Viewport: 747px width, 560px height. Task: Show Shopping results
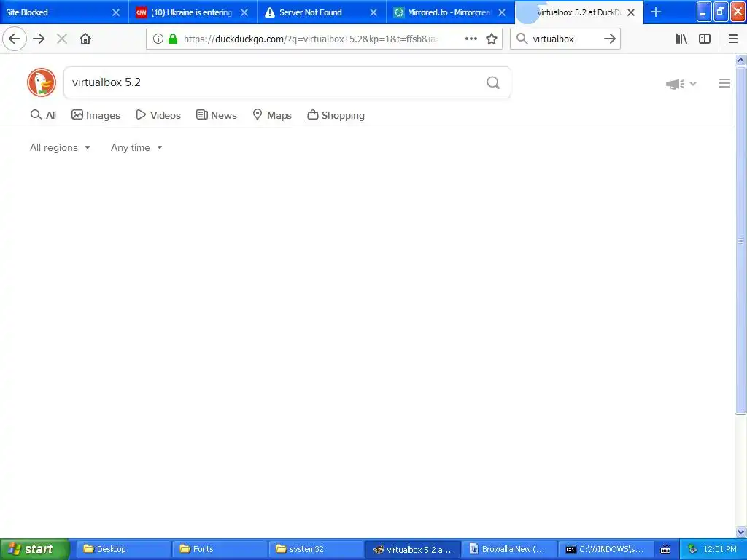coord(336,115)
